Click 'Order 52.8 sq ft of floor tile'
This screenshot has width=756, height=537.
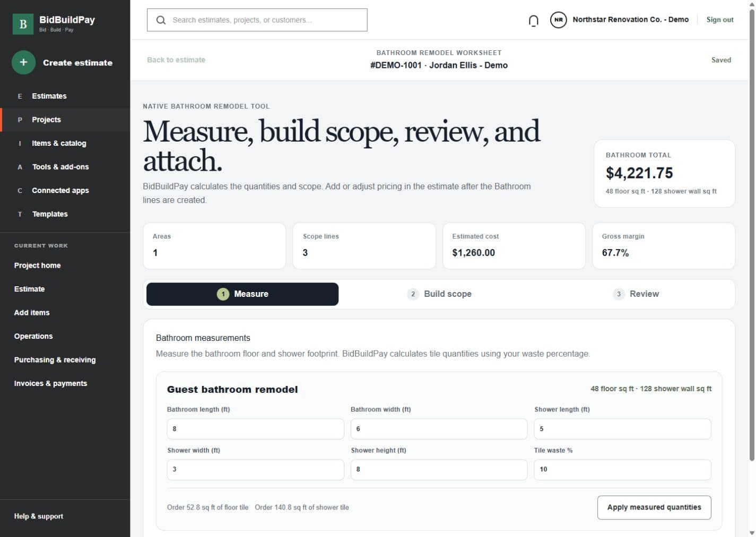coord(207,507)
